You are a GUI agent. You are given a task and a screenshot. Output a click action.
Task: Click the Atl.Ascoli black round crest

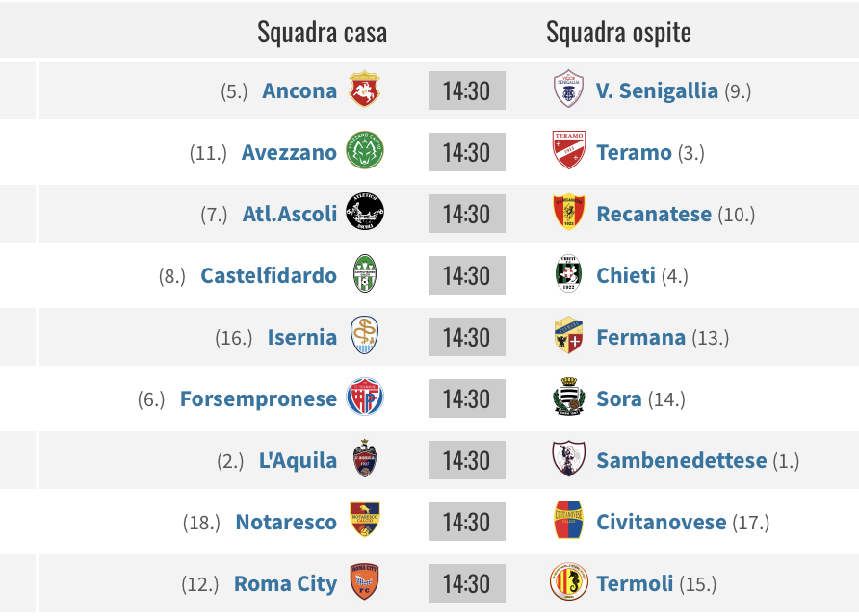pos(365,213)
